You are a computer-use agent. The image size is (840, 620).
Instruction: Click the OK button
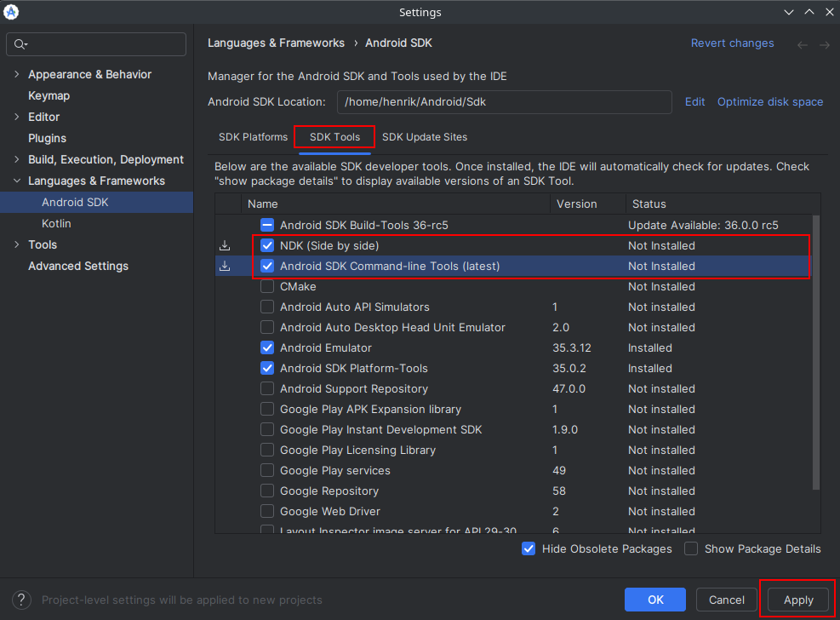(x=655, y=600)
